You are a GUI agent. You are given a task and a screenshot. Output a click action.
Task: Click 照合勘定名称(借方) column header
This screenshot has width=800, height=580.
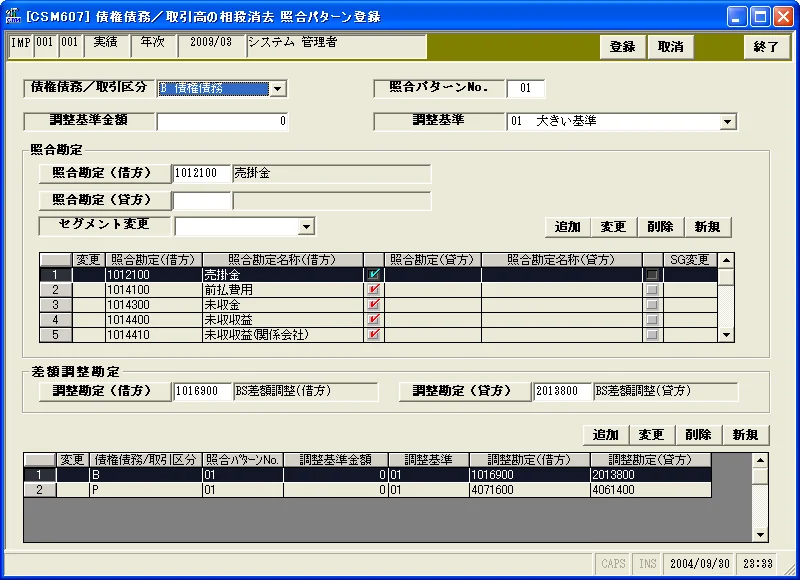283,260
